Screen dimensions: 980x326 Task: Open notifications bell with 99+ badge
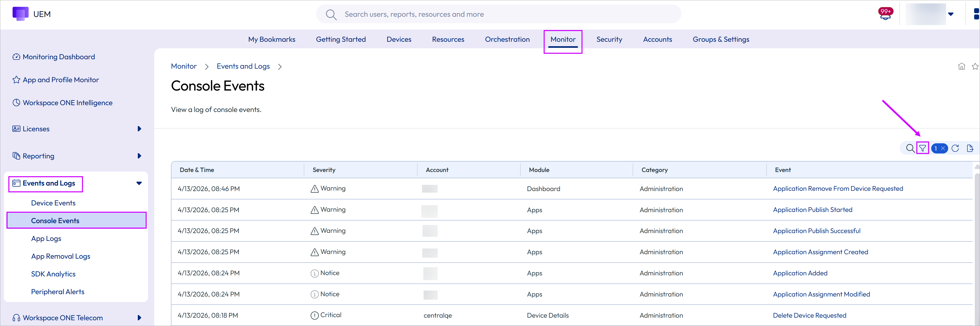[885, 14]
